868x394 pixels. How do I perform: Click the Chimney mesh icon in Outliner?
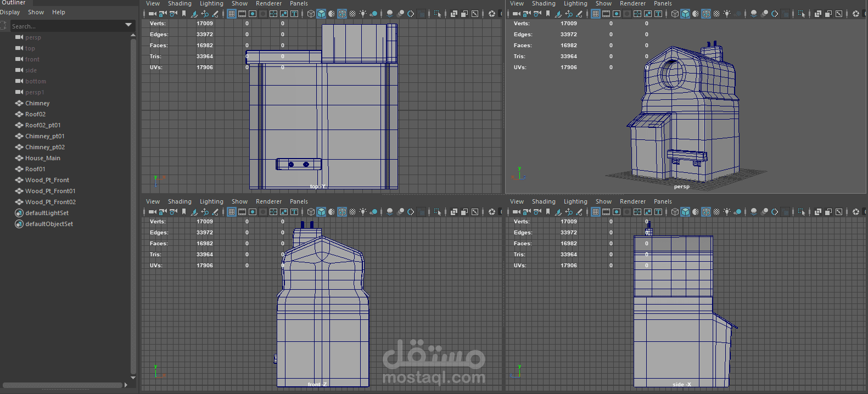tap(19, 103)
